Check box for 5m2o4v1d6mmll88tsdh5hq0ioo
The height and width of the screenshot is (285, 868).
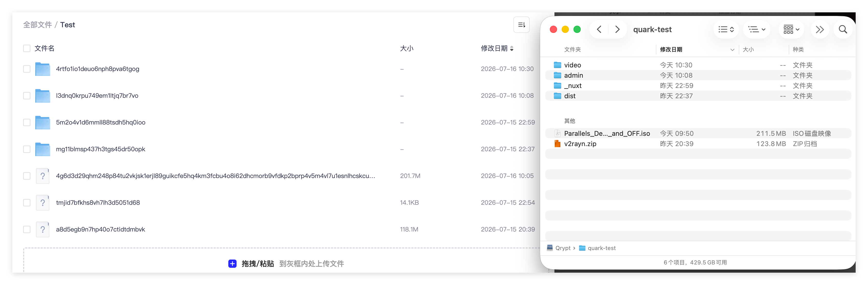[27, 123]
